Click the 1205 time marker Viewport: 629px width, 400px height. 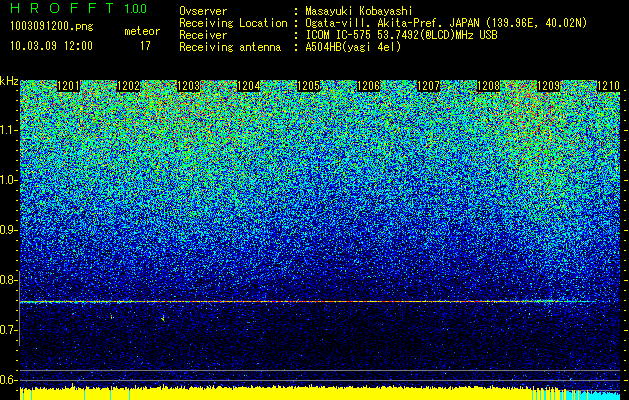(308, 86)
